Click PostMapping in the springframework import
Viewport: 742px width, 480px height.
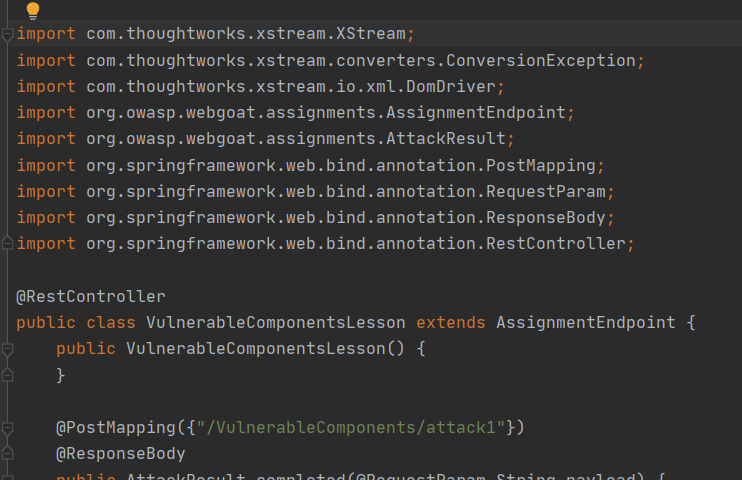tap(540, 166)
